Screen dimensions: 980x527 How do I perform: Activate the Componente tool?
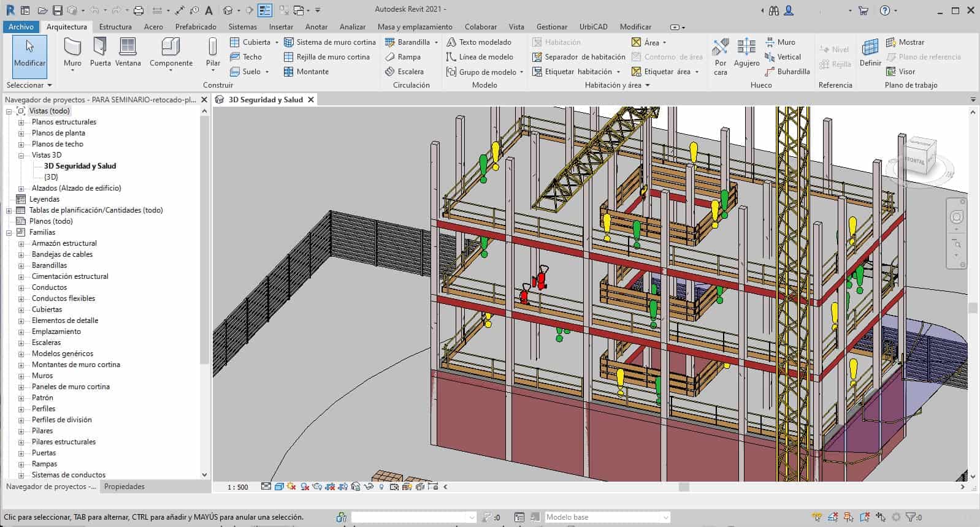coord(171,53)
